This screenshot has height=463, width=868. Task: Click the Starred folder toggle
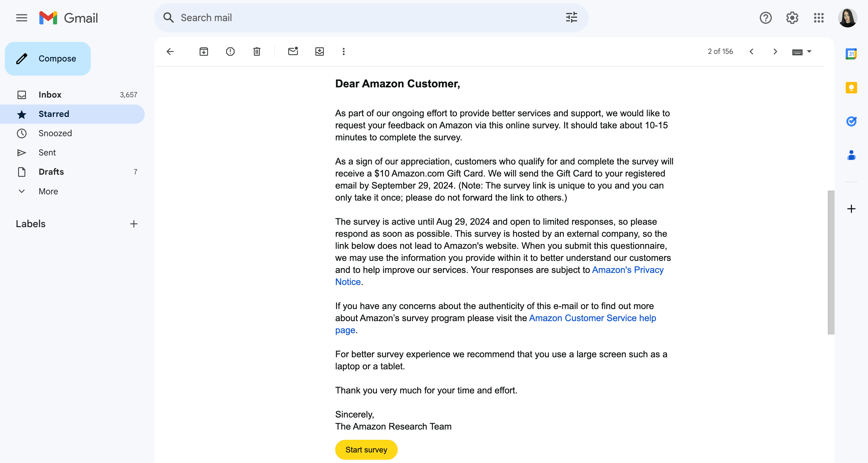coord(53,114)
